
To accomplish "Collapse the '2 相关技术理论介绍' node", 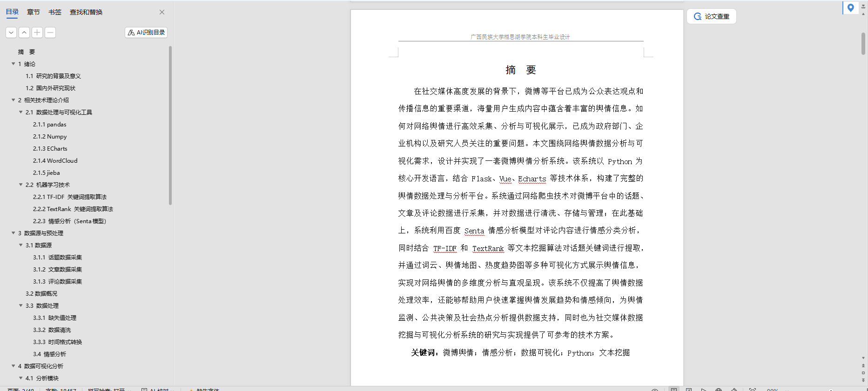I will (x=13, y=100).
